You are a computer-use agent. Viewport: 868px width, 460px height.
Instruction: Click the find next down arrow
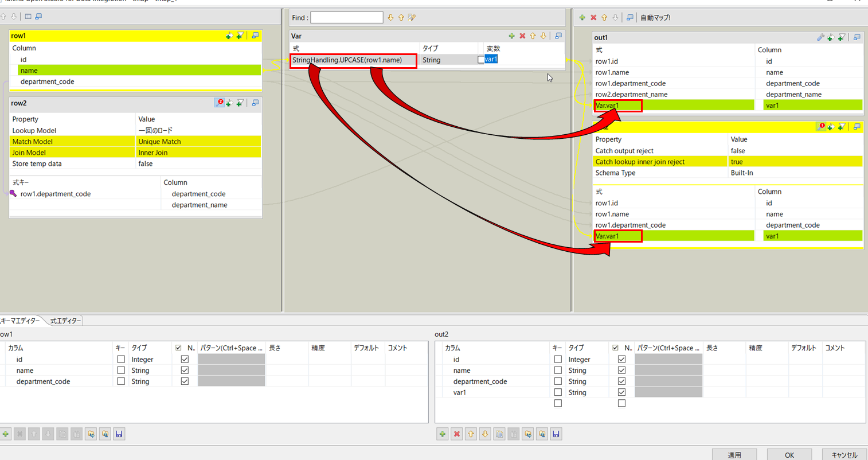coord(390,18)
